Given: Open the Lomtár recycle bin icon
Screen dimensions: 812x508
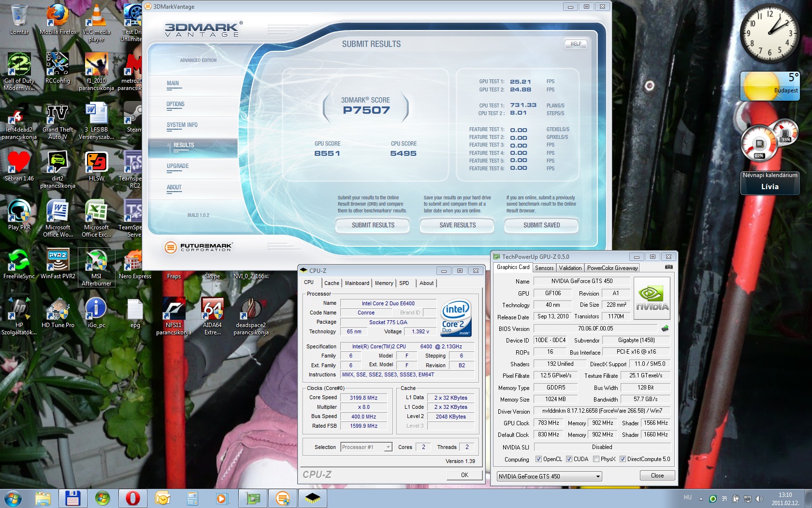Looking at the screenshot, I should point(19,19).
